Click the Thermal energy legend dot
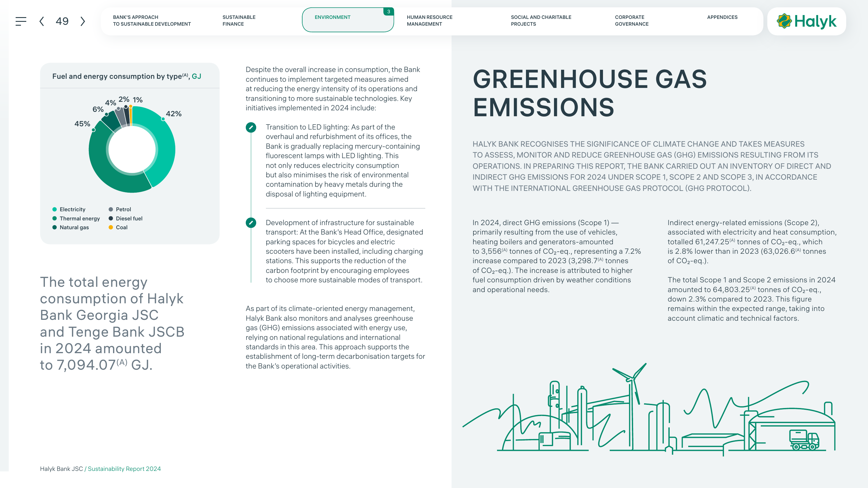This screenshot has width=868, height=488. click(55, 218)
